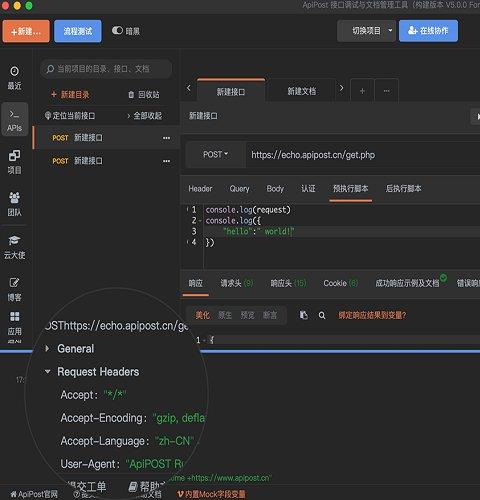Click the User-Agent header row
Image resolution: width=480 pixels, height=500 pixels.
pyautogui.click(x=122, y=464)
